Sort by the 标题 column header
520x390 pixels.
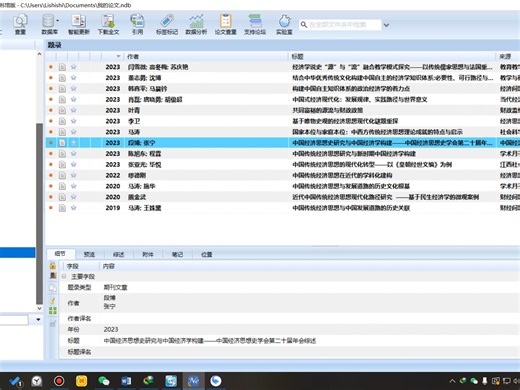pos(392,56)
